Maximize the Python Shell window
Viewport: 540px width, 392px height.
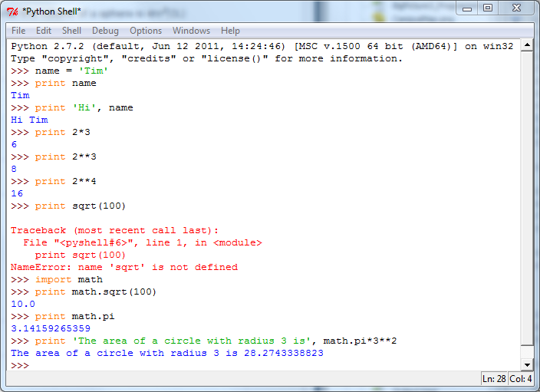(x=488, y=8)
